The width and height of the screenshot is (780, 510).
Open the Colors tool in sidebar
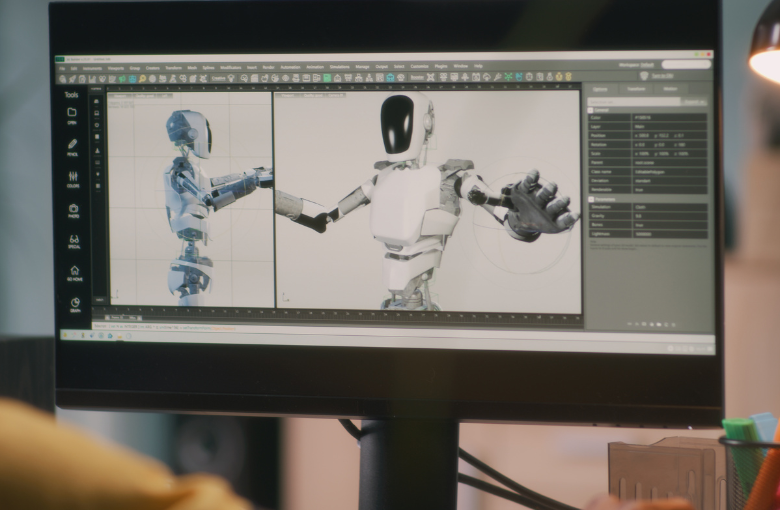72,175
